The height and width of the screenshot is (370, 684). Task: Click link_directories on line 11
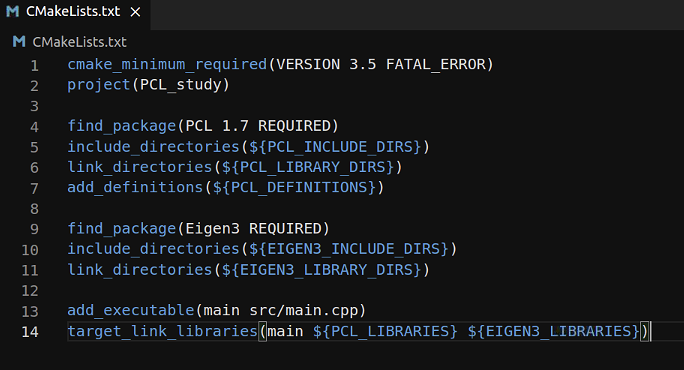(140, 270)
